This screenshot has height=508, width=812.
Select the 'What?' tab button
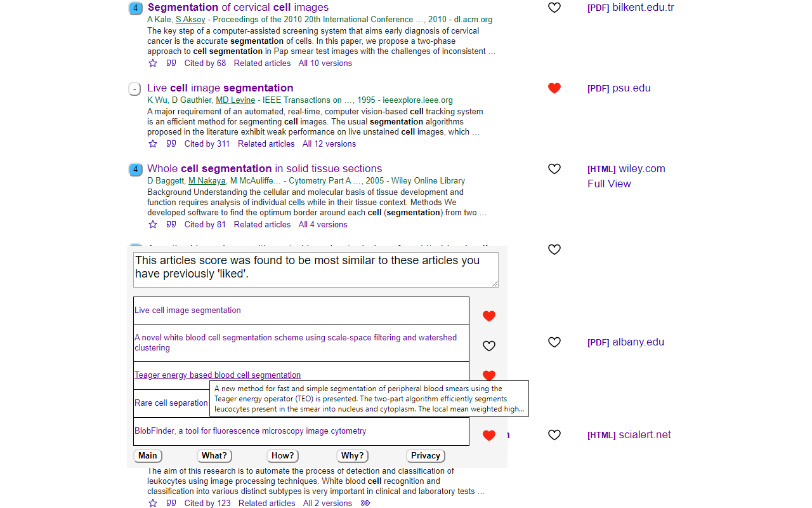[x=214, y=456]
